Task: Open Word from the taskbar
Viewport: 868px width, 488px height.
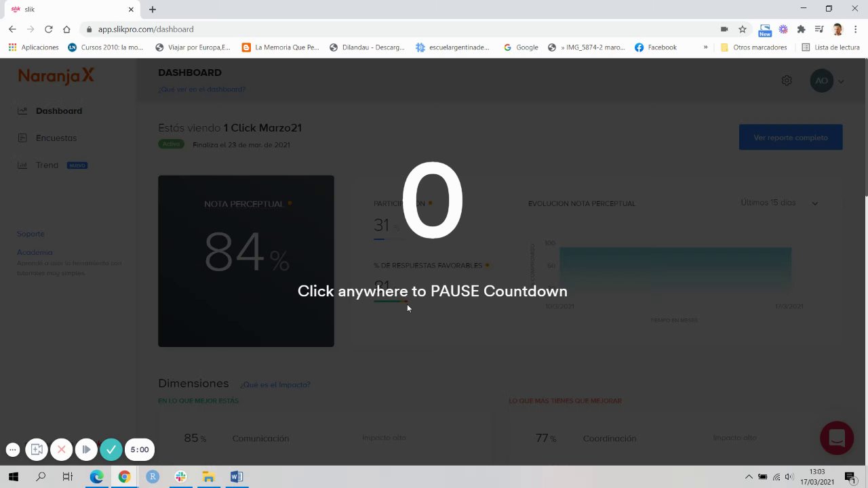Action: click(236, 476)
